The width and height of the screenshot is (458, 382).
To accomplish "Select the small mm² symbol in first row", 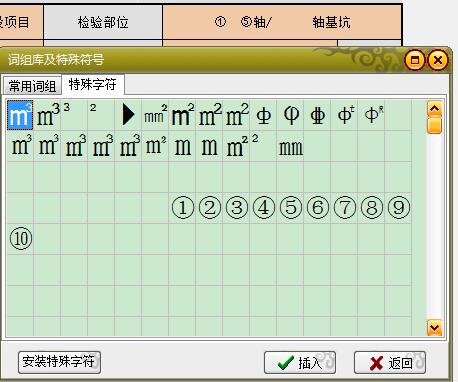I will coord(155,114).
